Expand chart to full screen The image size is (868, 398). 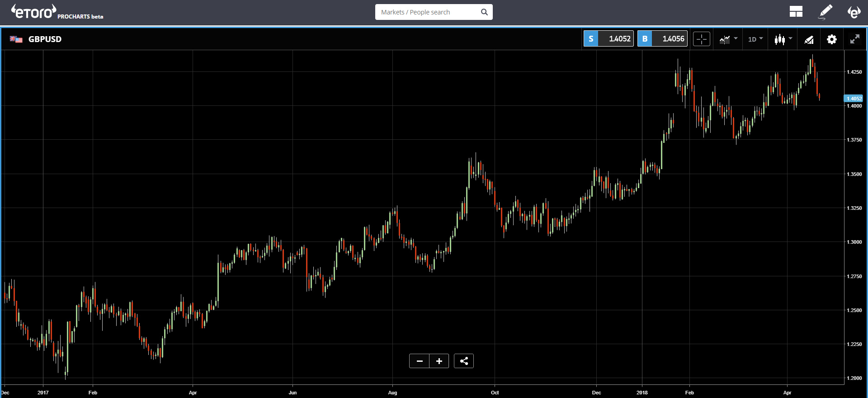click(854, 39)
